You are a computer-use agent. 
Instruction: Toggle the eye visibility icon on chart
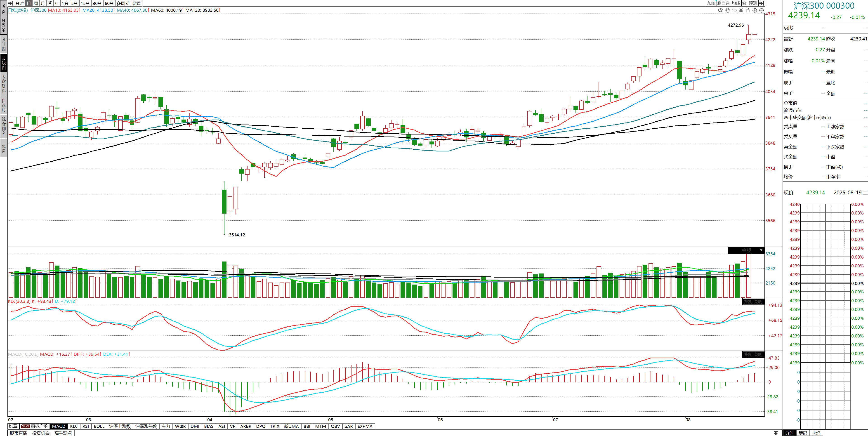720,10
